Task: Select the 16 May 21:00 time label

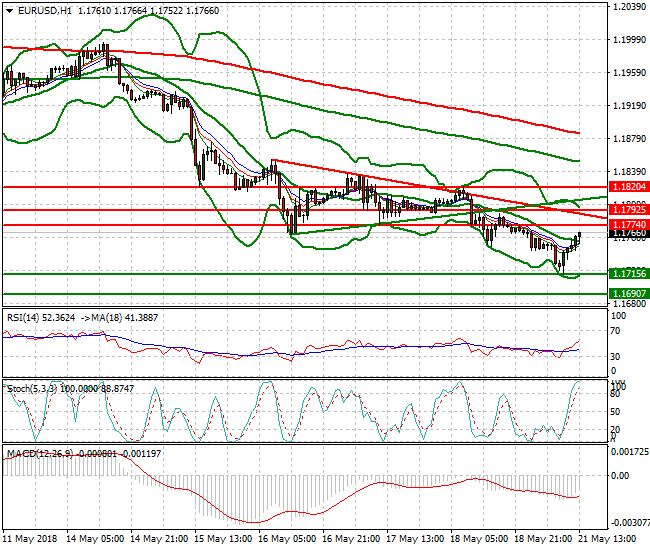Action: coord(351,539)
